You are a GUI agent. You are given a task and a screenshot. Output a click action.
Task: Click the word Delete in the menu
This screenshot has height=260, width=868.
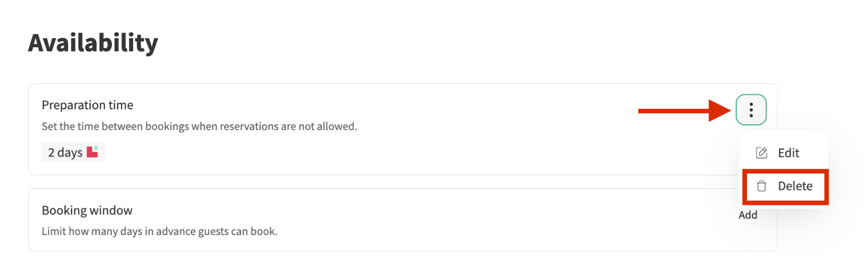pos(795,186)
